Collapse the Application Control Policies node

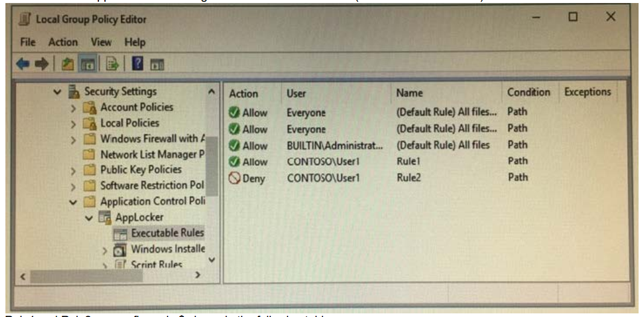click(x=73, y=202)
